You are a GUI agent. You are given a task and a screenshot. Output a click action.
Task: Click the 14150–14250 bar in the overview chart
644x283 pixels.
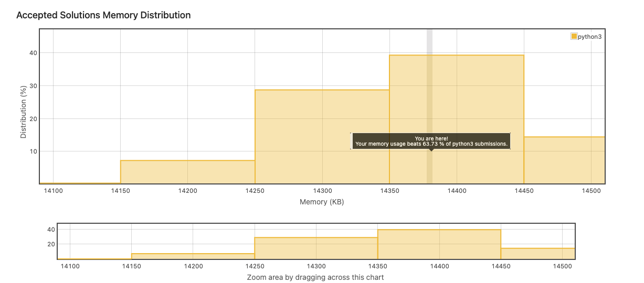point(193,256)
